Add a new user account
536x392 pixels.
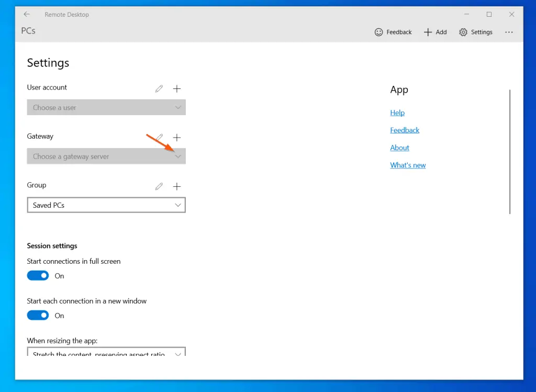(x=177, y=88)
